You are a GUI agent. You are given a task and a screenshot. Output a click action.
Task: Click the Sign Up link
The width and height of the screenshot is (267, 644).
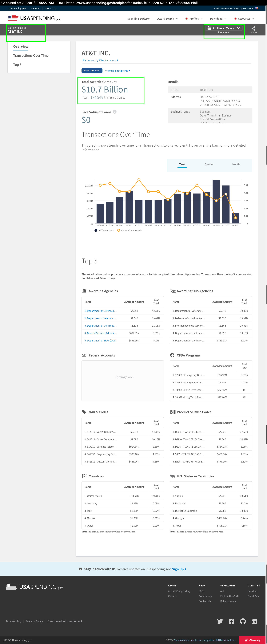[179, 569]
